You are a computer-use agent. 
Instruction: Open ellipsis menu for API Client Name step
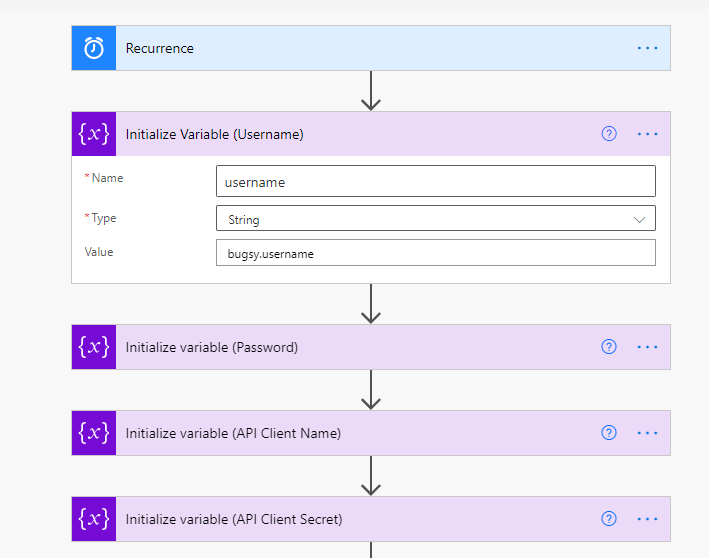pos(648,433)
